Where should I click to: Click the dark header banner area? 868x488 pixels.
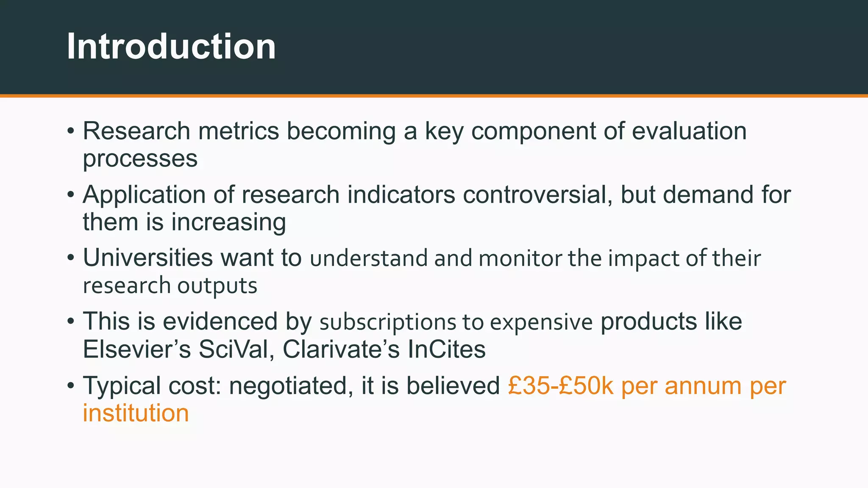[434, 47]
